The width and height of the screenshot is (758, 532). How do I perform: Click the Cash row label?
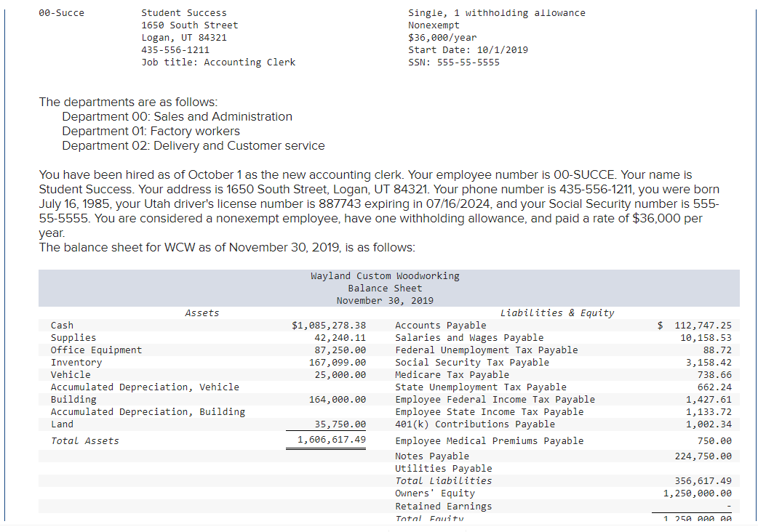[x=62, y=326]
